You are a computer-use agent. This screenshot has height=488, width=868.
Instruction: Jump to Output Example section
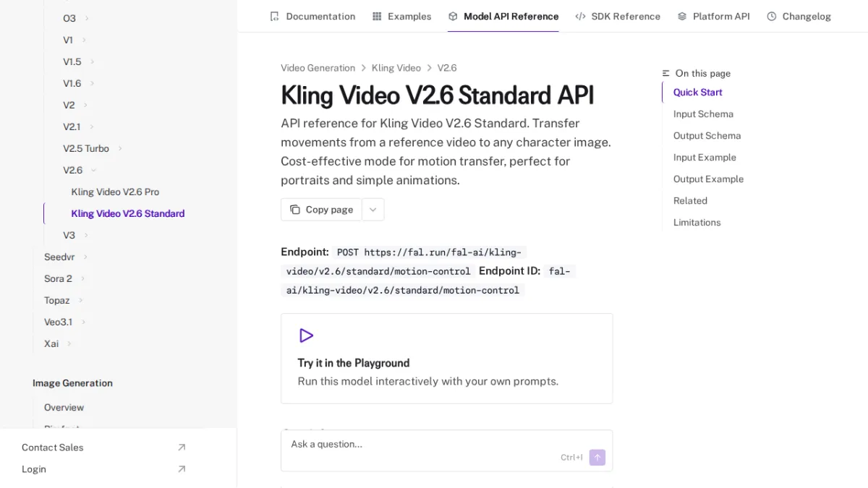pos(708,179)
